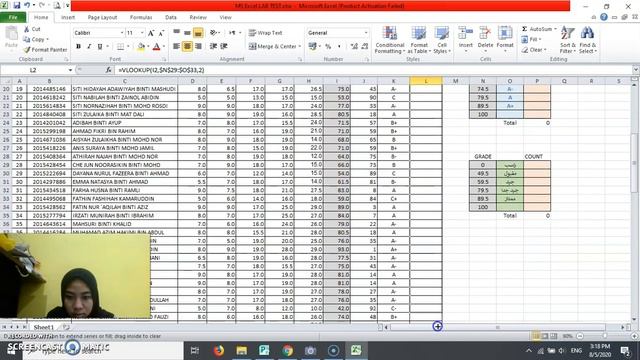Open the File tab
Image resolution: width=640 pixels, height=360 pixels.
(x=13, y=17)
